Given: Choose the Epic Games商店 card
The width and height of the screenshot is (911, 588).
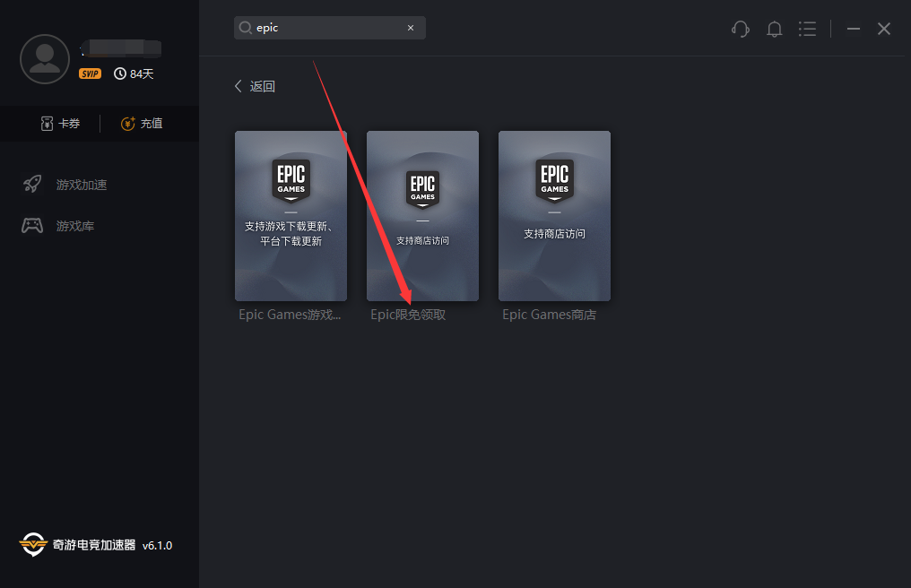Looking at the screenshot, I should pyautogui.click(x=554, y=216).
